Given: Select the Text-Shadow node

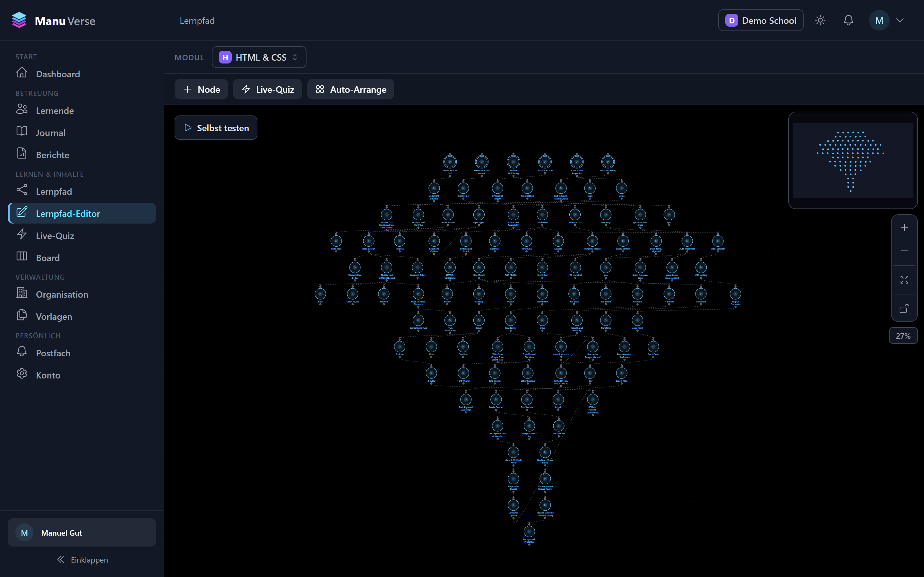Looking at the screenshot, I should 558,426.
